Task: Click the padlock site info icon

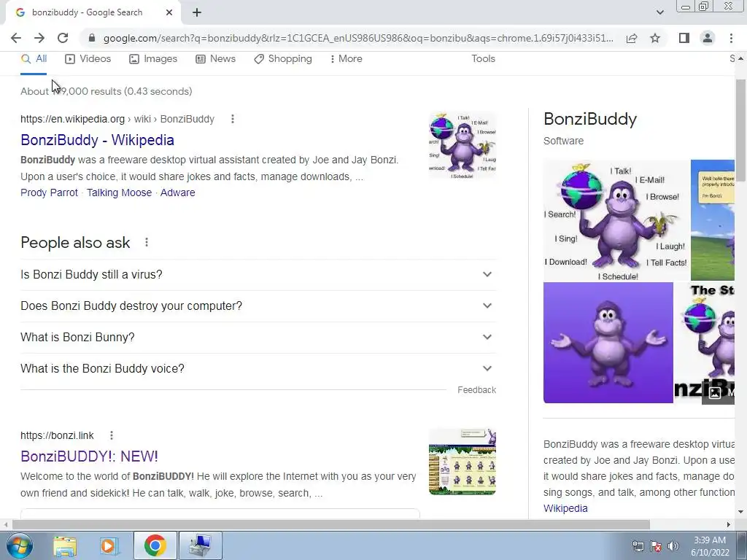Action: point(92,38)
